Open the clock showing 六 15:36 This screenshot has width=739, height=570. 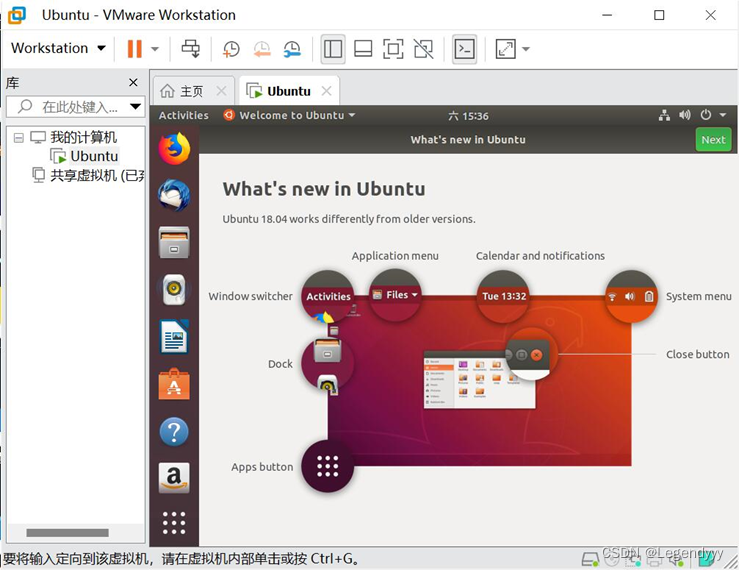click(468, 116)
